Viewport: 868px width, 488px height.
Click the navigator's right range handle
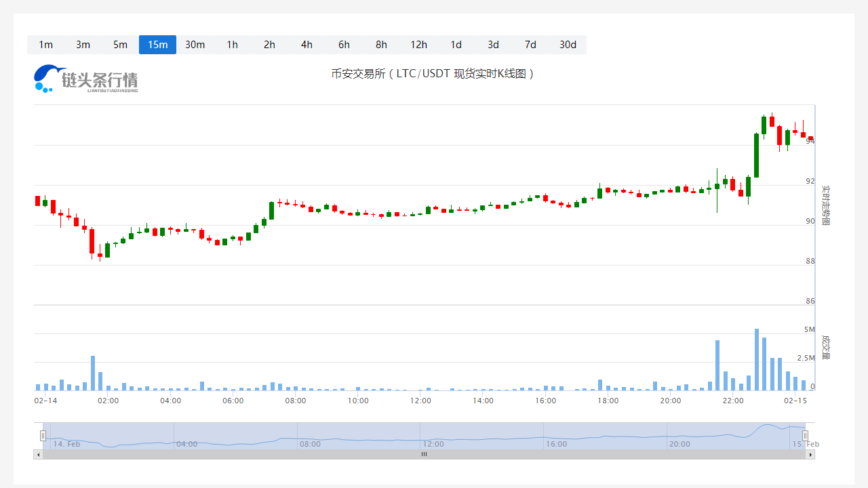(805, 436)
